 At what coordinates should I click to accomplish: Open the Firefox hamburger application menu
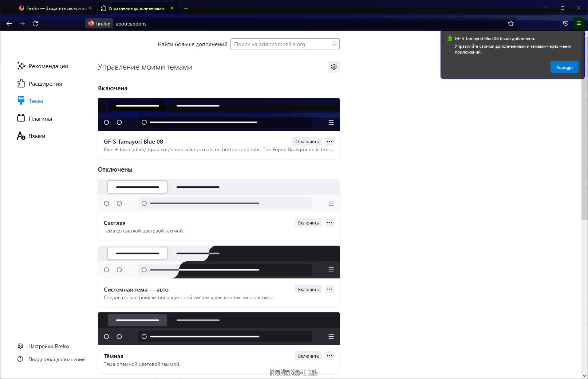pyautogui.click(x=579, y=24)
